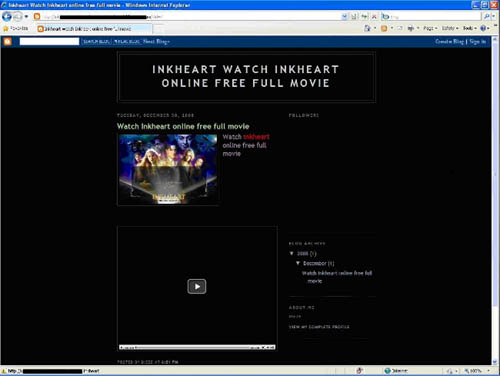Open the archive link Watch Inkheart online free full movie
This screenshot has width=500, height=376.
337,277
